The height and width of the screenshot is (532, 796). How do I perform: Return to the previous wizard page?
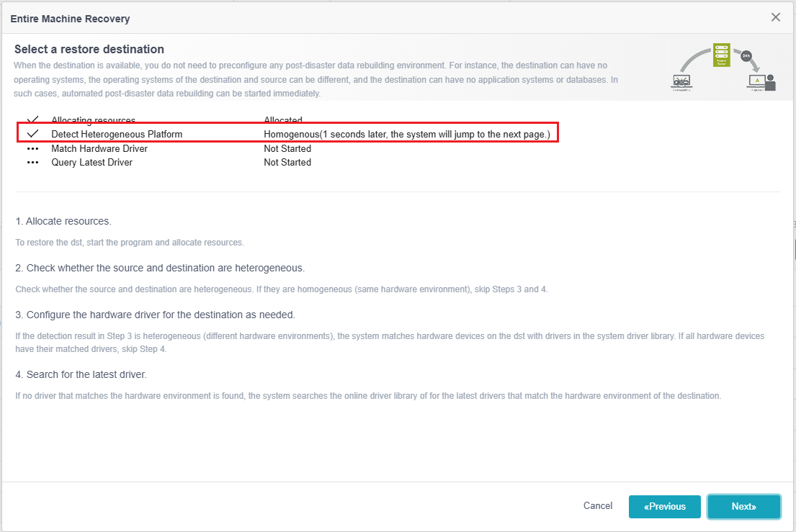tap(664, 506)
